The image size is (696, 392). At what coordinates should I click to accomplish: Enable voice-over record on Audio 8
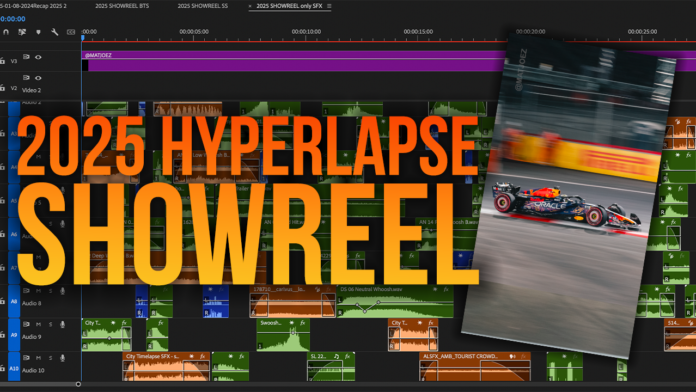[62, 291]
